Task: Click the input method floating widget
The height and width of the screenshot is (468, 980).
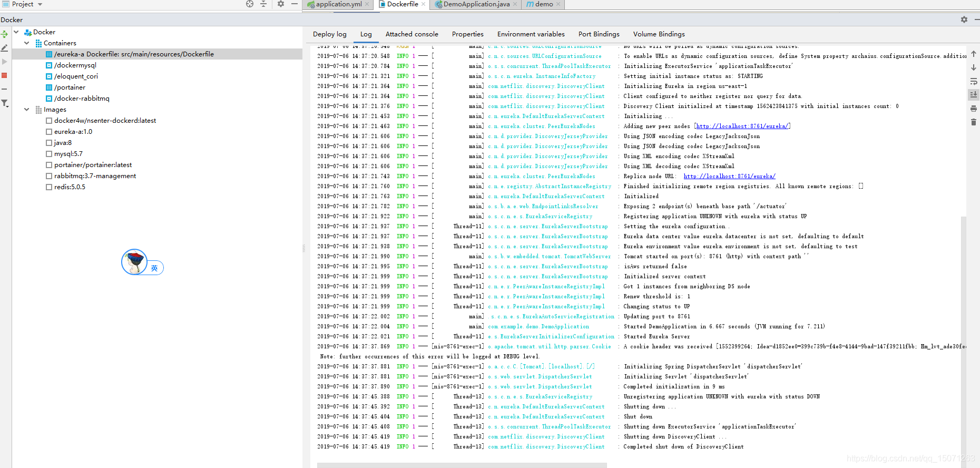Action: (142, 262)
